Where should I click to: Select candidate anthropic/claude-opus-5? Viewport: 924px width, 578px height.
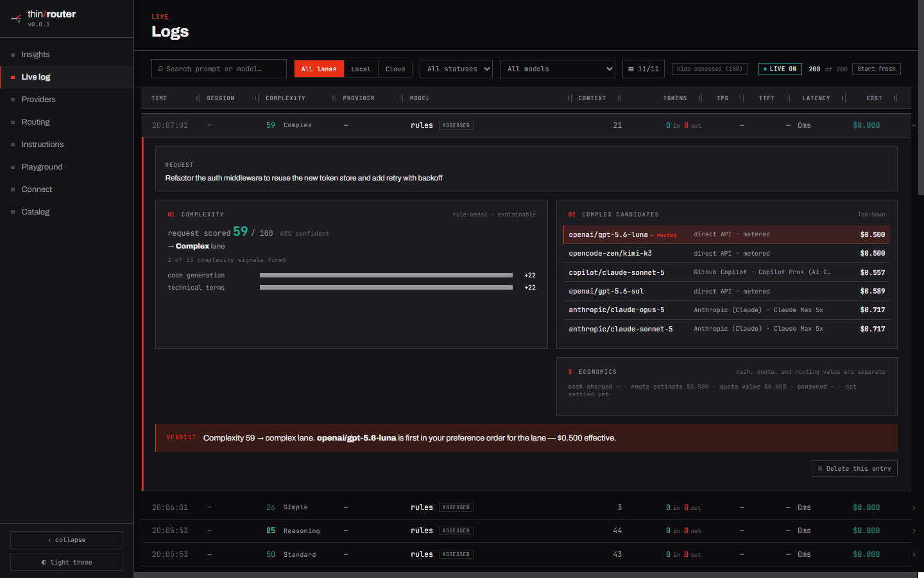[726, 310]
